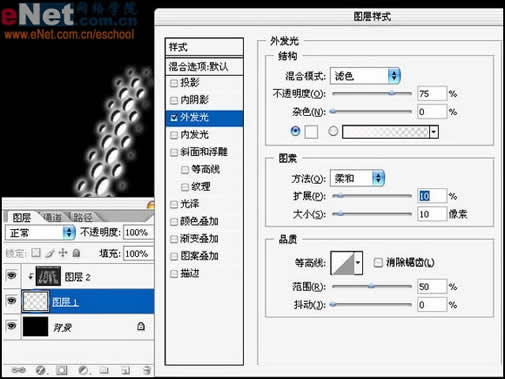505x379 pixels.
Task: Enable the 斜面和浮雕 bevel checkbox
Action: tap(174, 152)
